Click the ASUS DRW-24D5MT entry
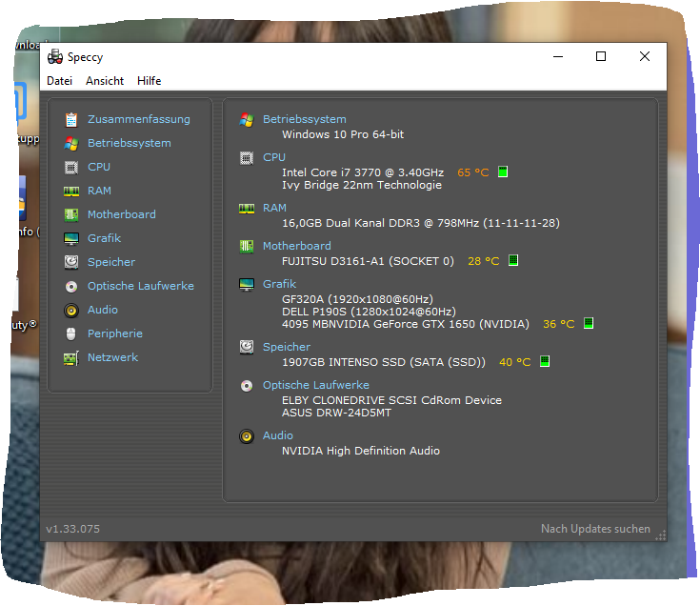The height and width of the screenshot is (606, 700). pos(336,413)
